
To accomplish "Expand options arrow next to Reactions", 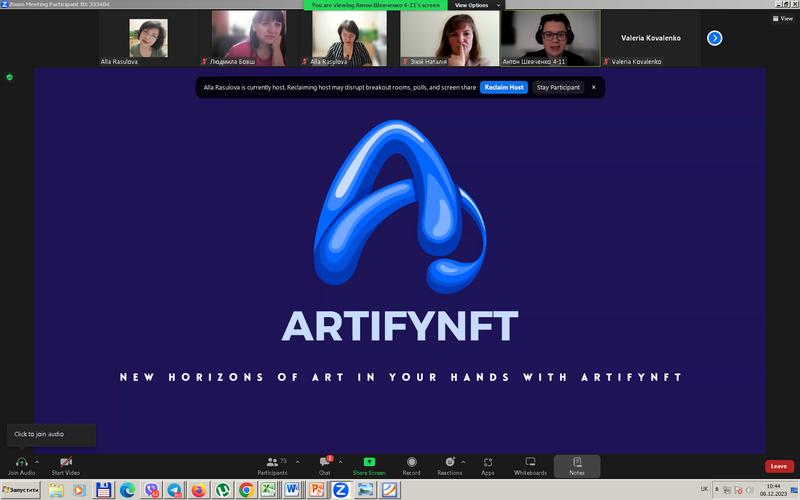I will pyautogui.click(x=463, y=462).
